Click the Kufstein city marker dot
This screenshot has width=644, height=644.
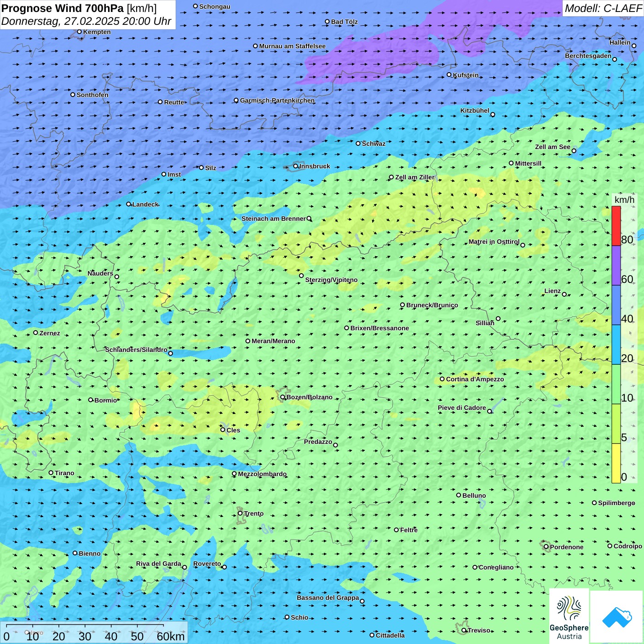pyautogui.click(x=449, y=75)
